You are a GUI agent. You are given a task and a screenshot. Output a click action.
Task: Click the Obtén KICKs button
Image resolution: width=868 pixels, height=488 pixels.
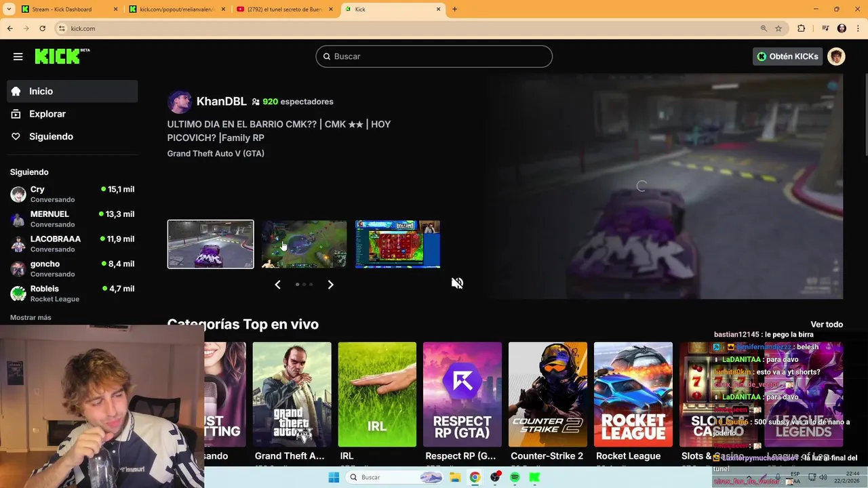(787, 56)
